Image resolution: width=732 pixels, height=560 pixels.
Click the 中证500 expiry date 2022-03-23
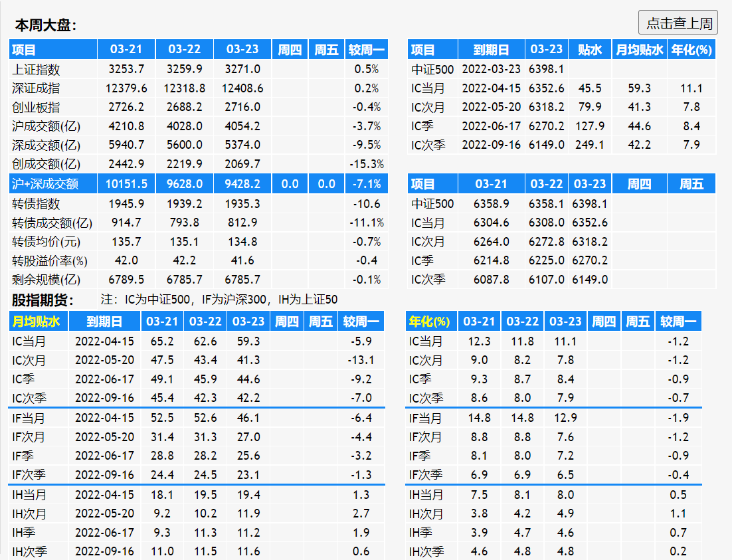[x=491, y=69]
